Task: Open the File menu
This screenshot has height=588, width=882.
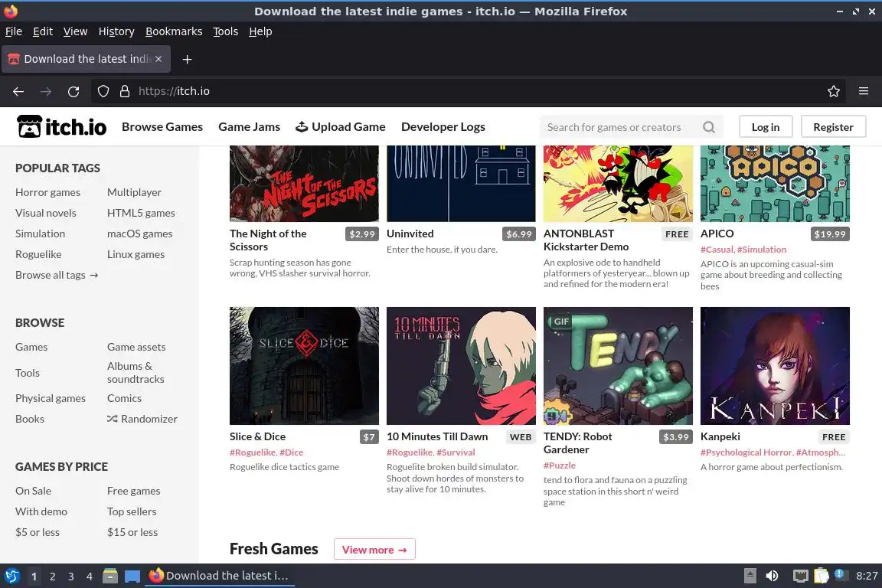Action: pyautogui.click(x=14, y=31)
